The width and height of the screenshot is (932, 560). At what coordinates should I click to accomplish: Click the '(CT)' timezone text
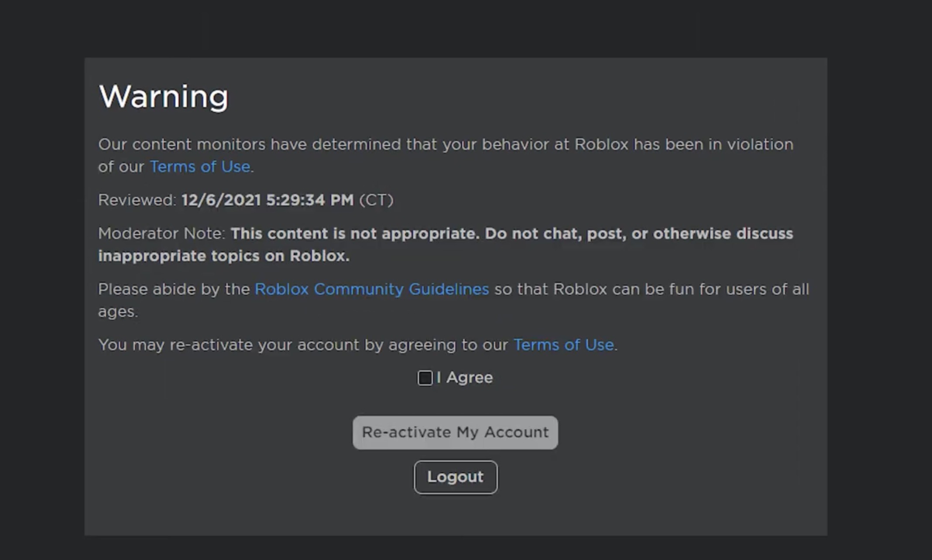(x=376, y=200)
